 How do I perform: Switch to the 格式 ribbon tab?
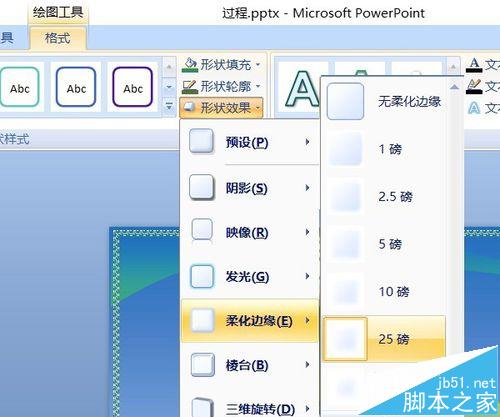pos(58,38)
